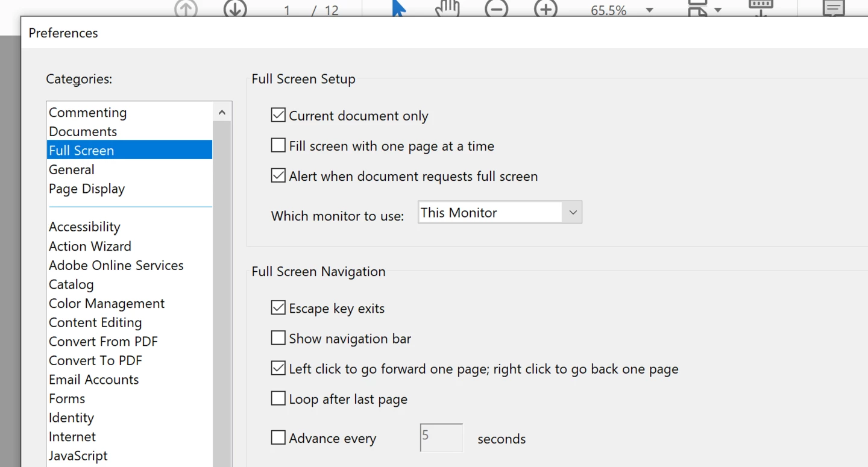
Task: Check Loop after last page
Action: coord(278,398)
